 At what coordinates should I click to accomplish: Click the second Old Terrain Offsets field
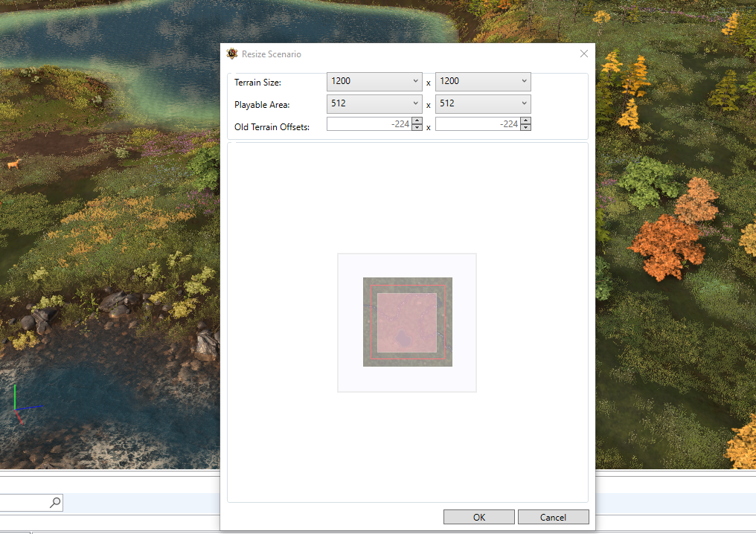tap(478, 124)
